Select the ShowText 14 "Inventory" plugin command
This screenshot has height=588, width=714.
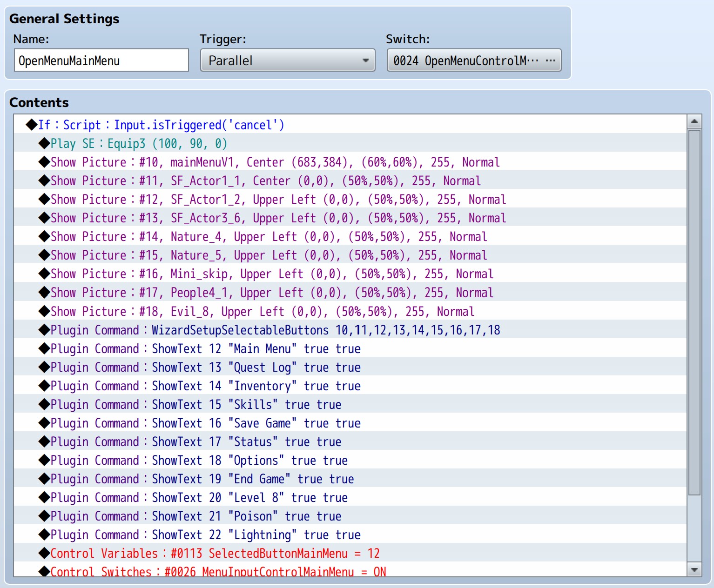205,386
